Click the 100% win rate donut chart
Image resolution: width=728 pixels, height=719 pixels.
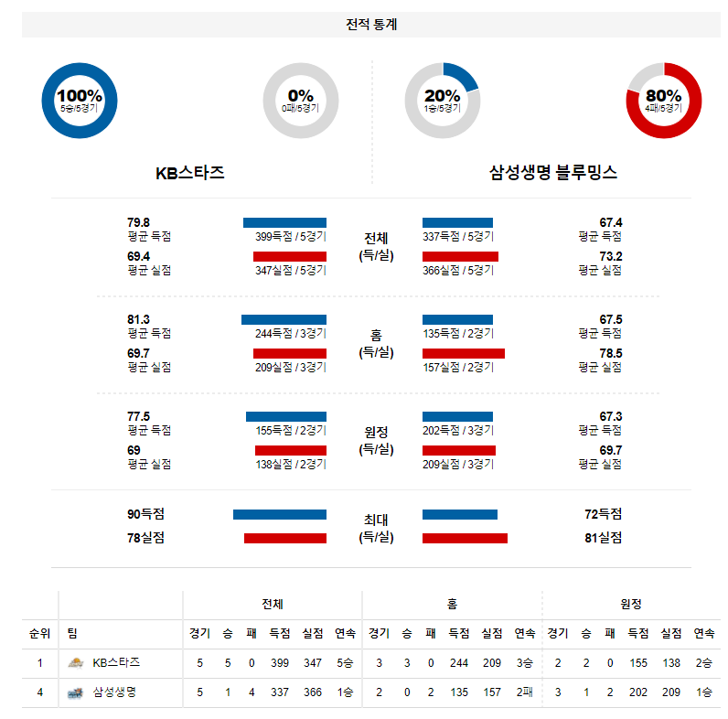point(80,101)
